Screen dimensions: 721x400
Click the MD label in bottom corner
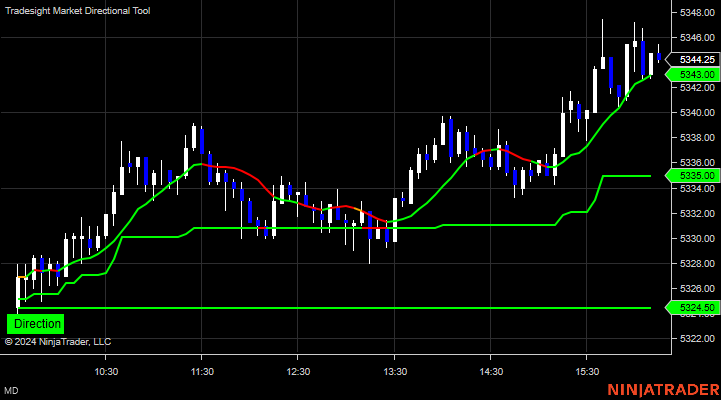pyautogui.click(x=11, y=391)
